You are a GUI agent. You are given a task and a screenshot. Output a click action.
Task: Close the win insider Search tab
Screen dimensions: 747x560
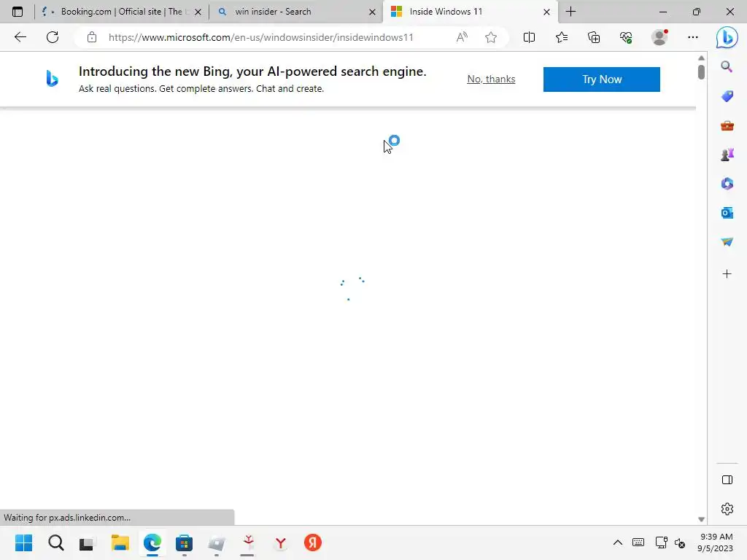tap(372, 12)
